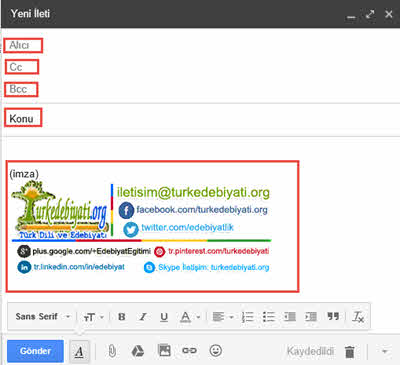Open emoji smiley picker
The width and height of the screenshot is (400, 365).
216,351
